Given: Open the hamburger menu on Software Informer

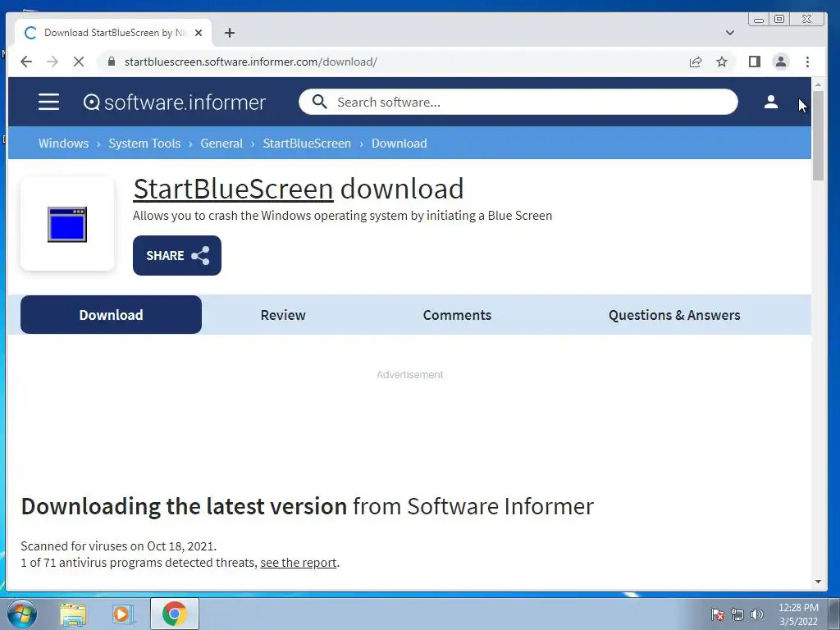Looking at the screenshot, I should pos(48,102).
